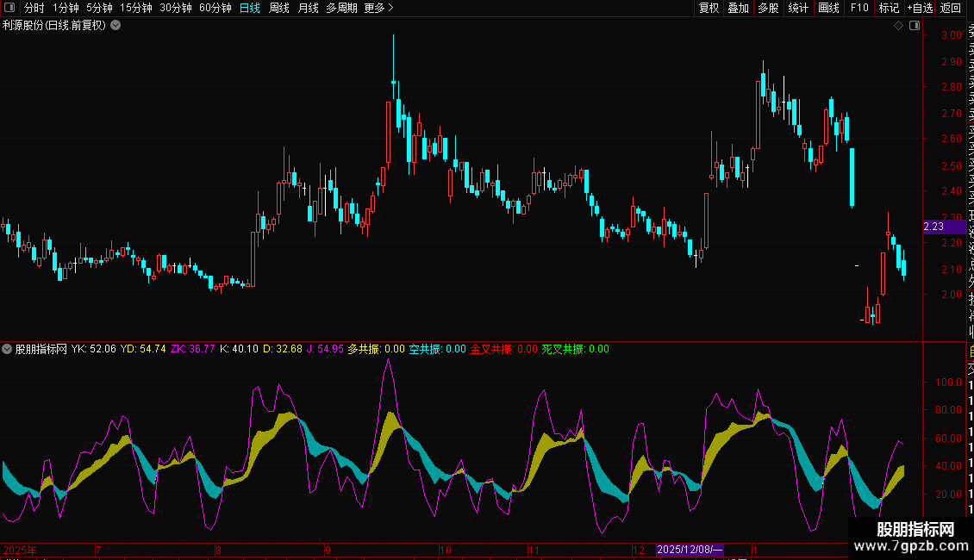
Task: Select the 15分钟 period tab
Action: click(136, 8)
